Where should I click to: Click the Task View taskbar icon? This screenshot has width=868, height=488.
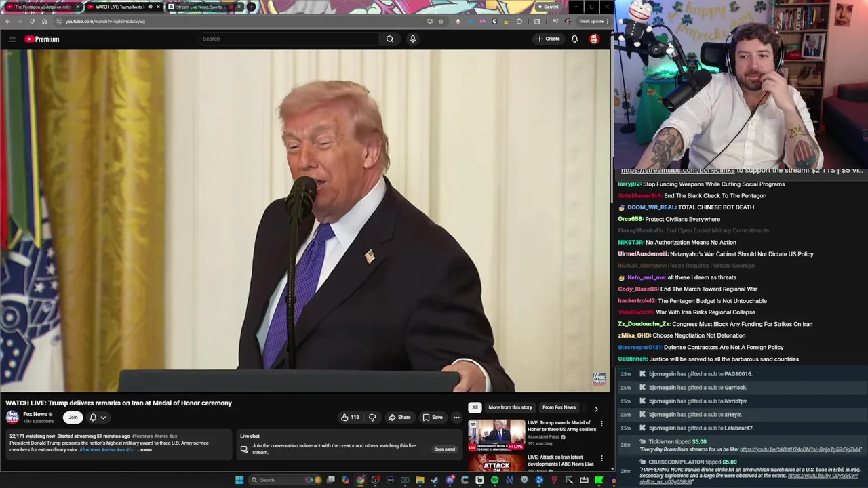(330, 480)
